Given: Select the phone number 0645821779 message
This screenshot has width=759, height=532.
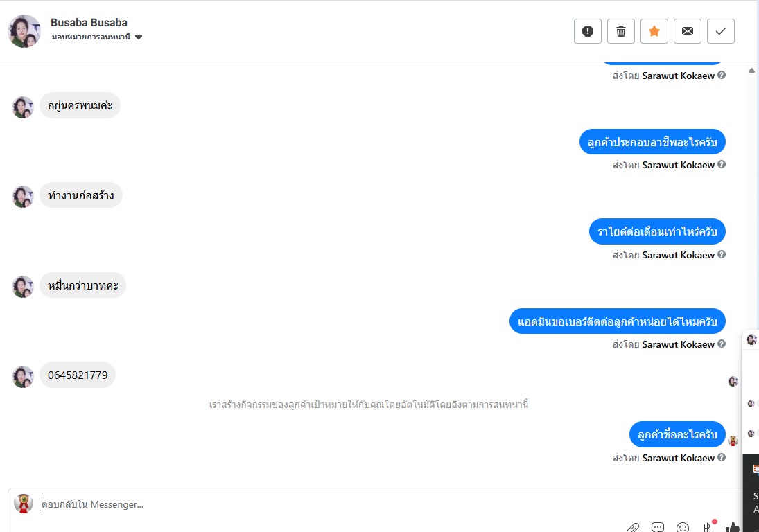Looking at the screenshot, I should [78, 375].
